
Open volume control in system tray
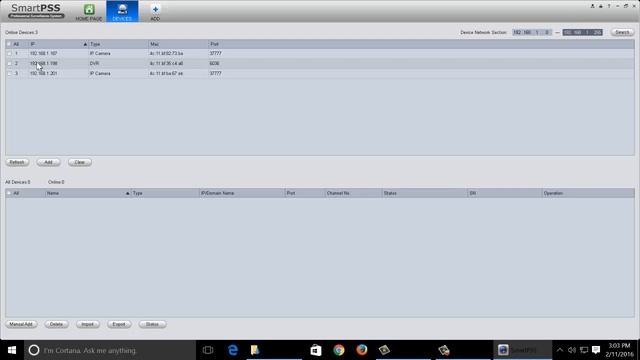(572, 350)
